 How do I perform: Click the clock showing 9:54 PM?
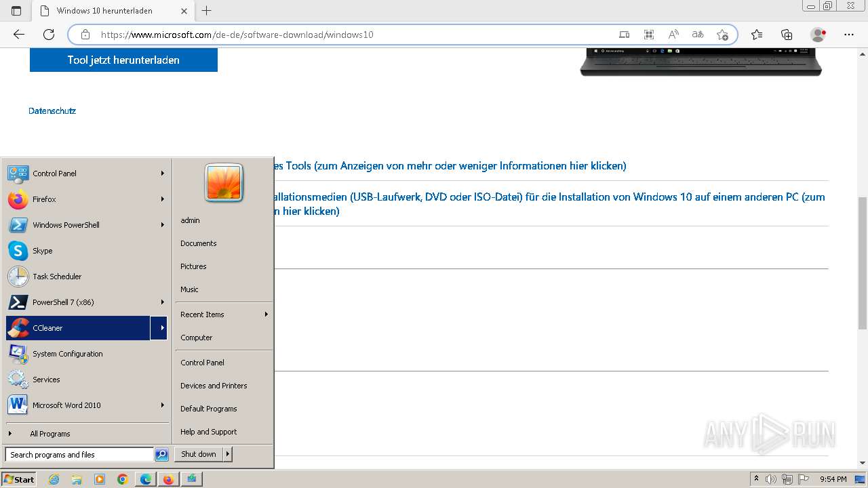point(833,479)
